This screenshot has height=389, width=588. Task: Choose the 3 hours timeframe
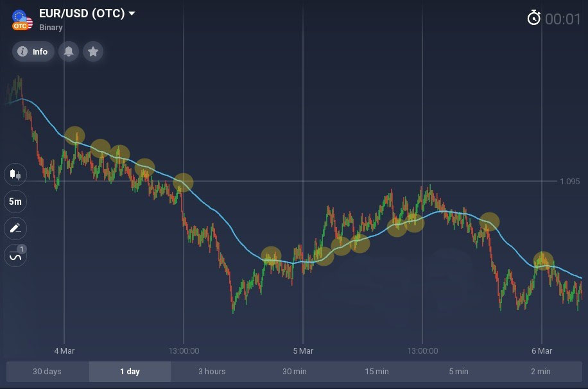212,372
